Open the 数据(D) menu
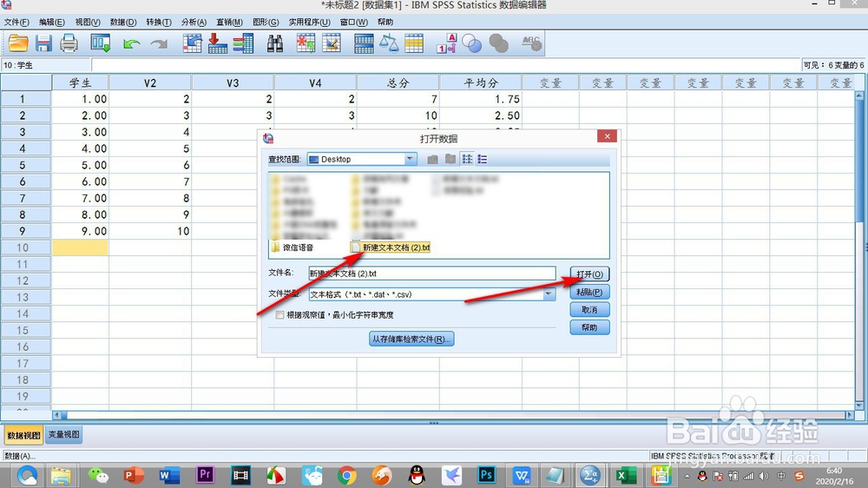The width and height of the screenshot is (868, 488). pyautogui.click(x=123, y=23)
